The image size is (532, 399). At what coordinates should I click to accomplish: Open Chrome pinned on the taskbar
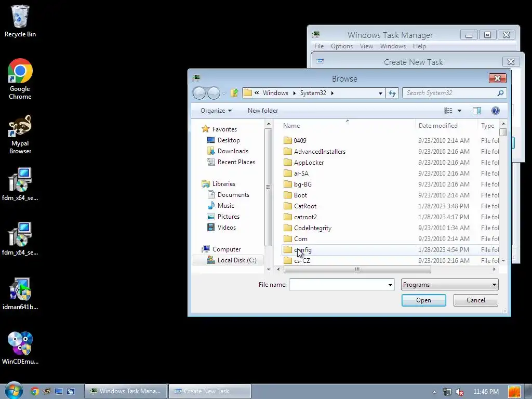click(35, 391)
